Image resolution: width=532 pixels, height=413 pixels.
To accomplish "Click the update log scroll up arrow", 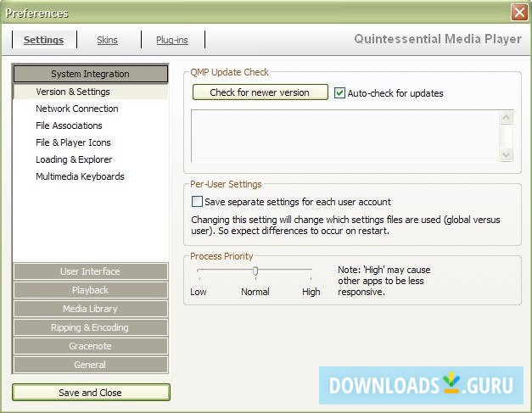I will tap(507, 118).
